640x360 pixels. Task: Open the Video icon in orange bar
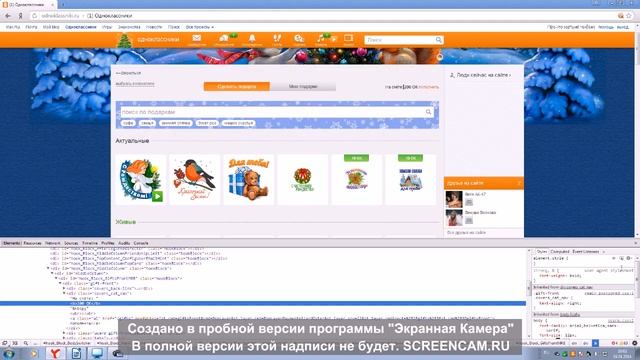(x=349, y=39)
